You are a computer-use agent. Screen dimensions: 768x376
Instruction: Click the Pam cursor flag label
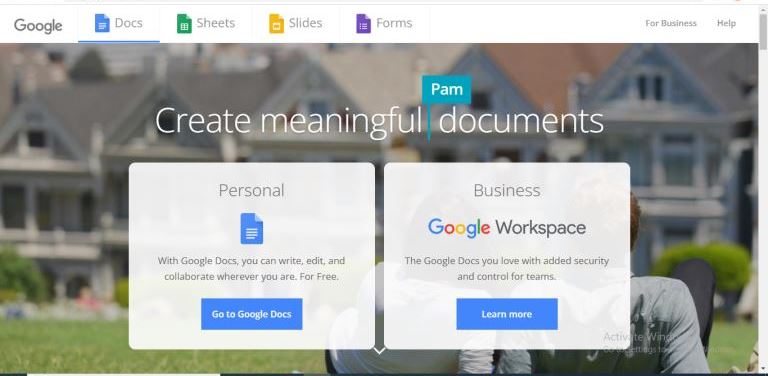click(x=447, y=89)
